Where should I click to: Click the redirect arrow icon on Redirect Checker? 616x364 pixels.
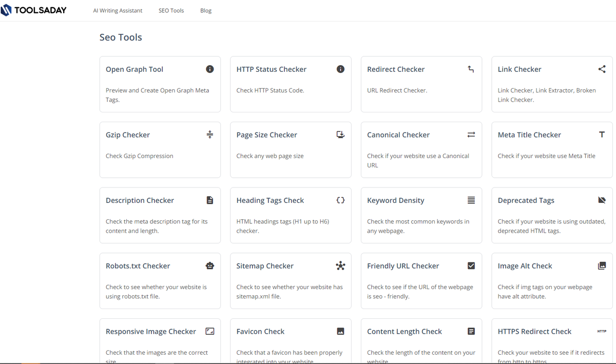[x=471, y=69]
